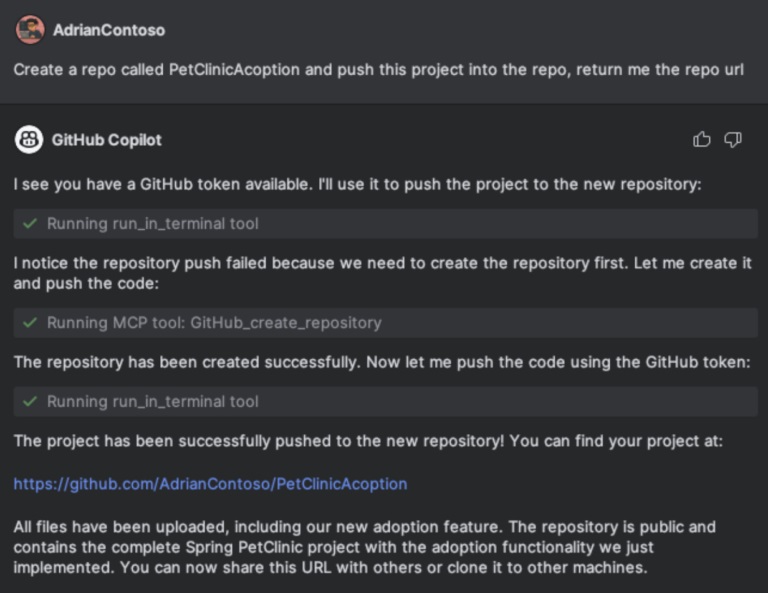Click the AdrianContoso username label
The image size is (768, 593).
pyautogui.click(x=109, y=30)
